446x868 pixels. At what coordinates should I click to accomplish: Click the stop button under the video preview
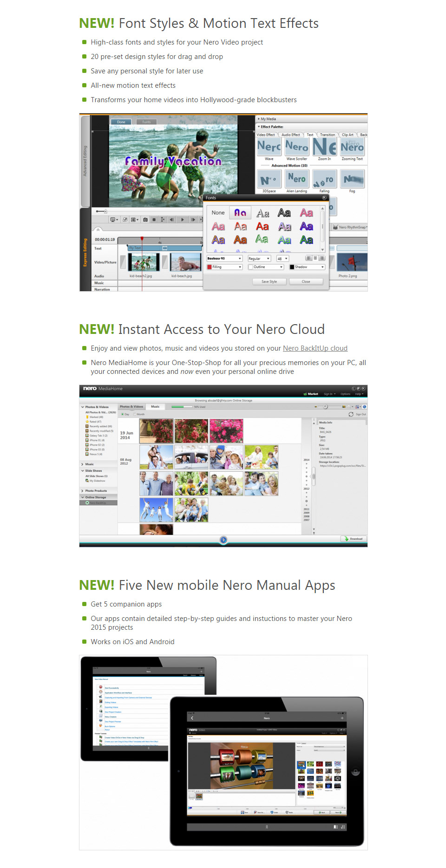point(154,220)
